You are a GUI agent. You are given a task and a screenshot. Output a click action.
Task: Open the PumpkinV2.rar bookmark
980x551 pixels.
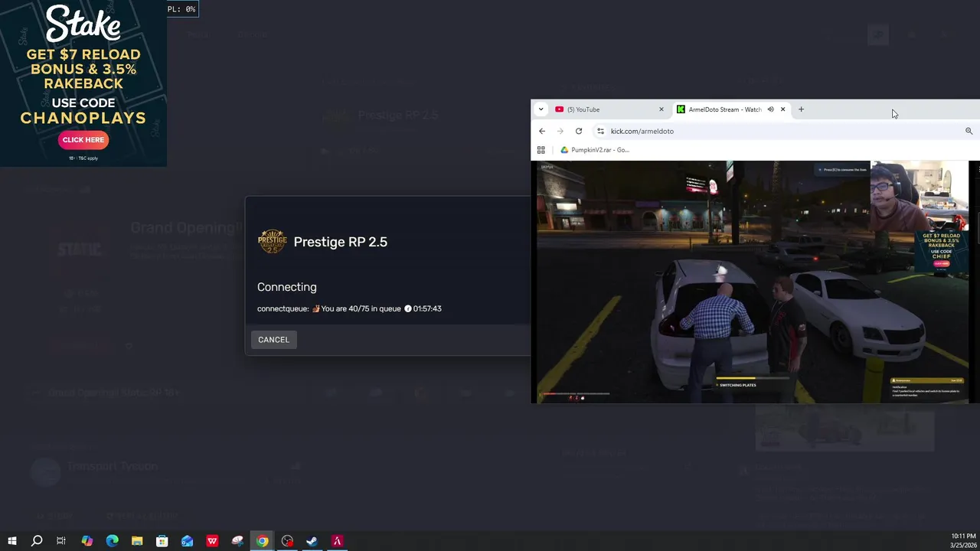pyautogui.click(x=595, y=150)
